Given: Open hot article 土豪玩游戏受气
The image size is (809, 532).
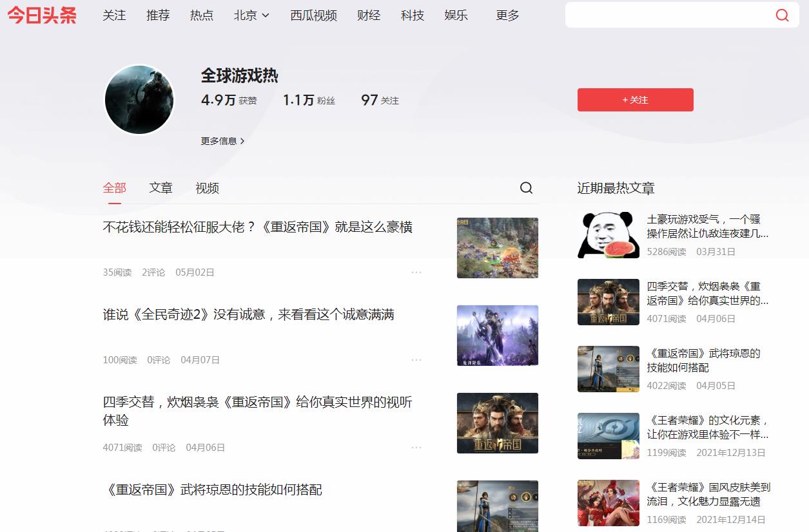Looking at the screenshot, I should point(708,226).
